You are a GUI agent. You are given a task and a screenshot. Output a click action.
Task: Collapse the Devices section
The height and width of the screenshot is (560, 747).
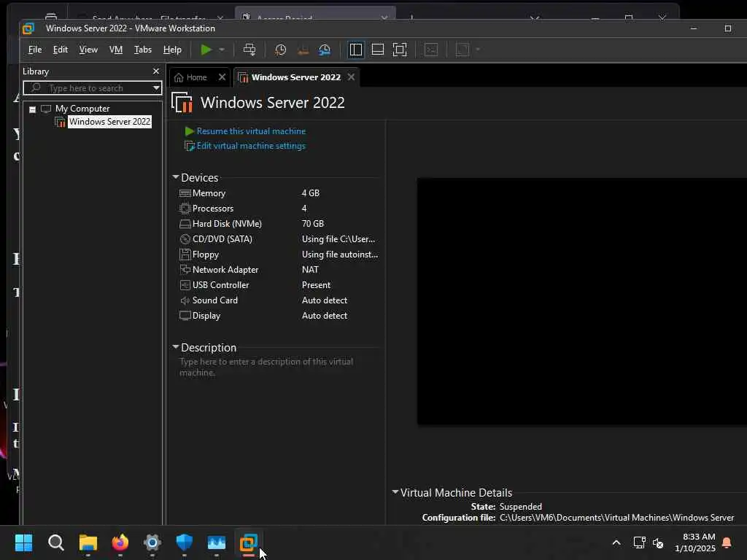(175, 177)
